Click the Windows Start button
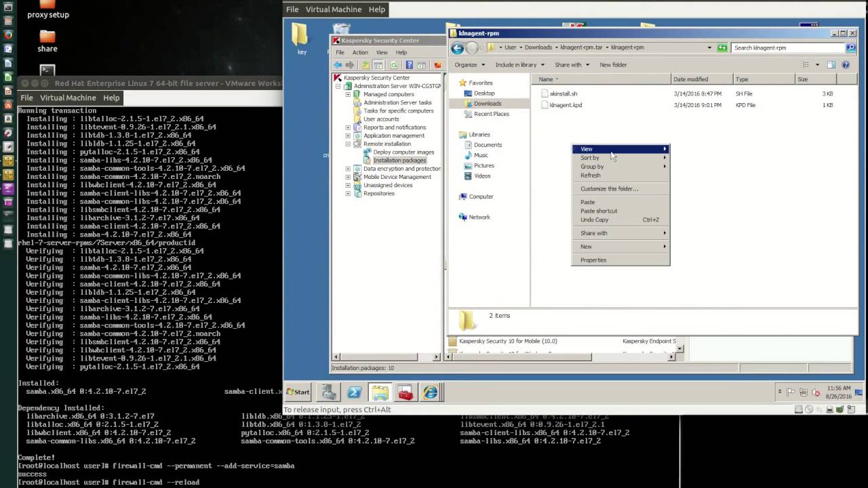The image size is (868, 488). tap(298, 392)
